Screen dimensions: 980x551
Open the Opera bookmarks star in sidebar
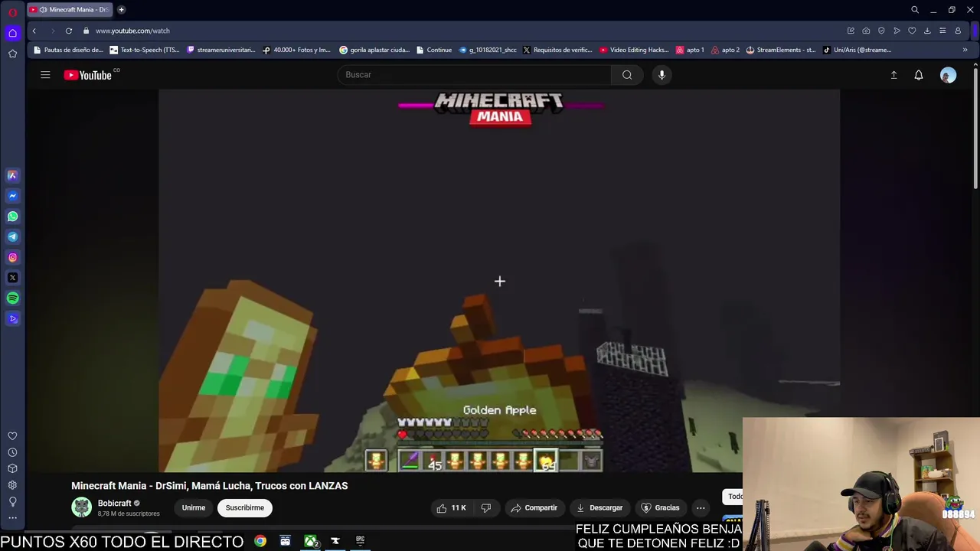pyautogui.click(x=12, y=54)
